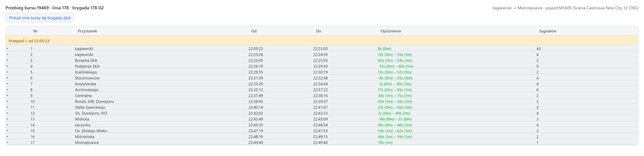Expand row 10 Rondo 308. Dywizjonu details
This screenshot has height=156, width=644.
pos(8,101)
